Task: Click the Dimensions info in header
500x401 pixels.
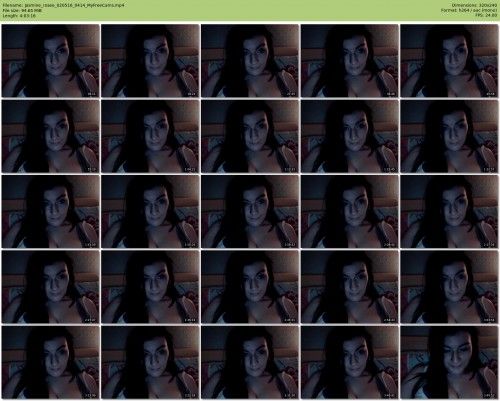Action: pos(474,5)
